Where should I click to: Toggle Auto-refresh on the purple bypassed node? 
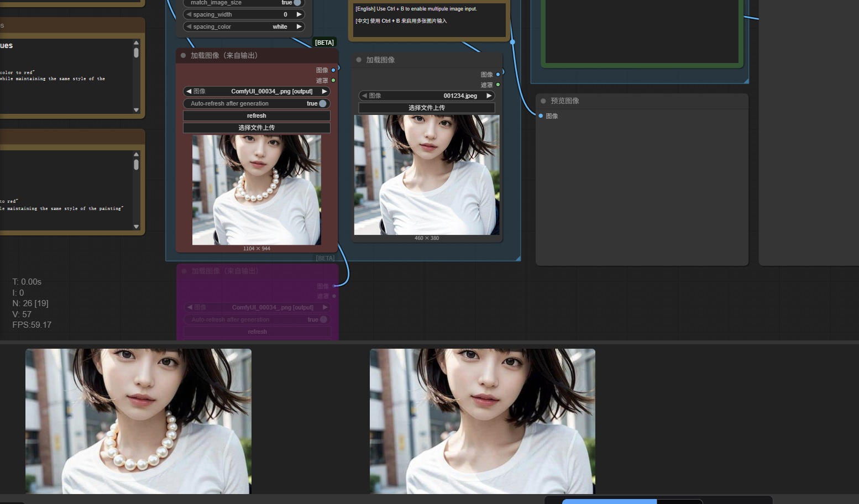(323, 319)
